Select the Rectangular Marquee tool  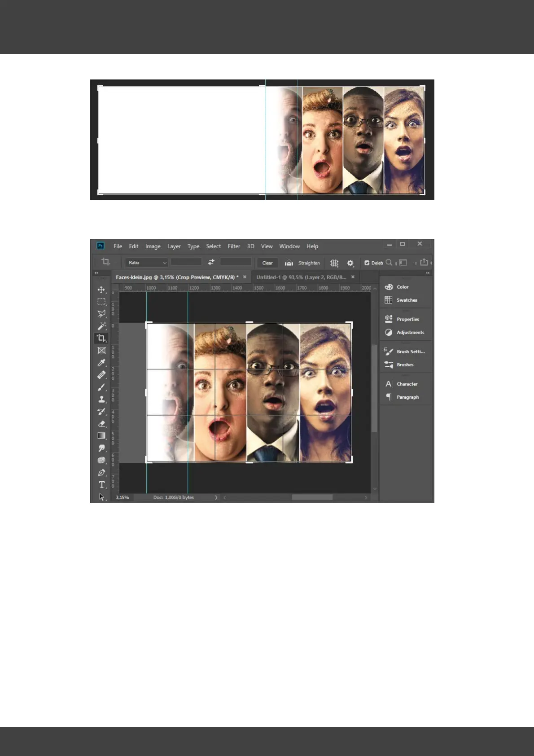coord(101,302)
